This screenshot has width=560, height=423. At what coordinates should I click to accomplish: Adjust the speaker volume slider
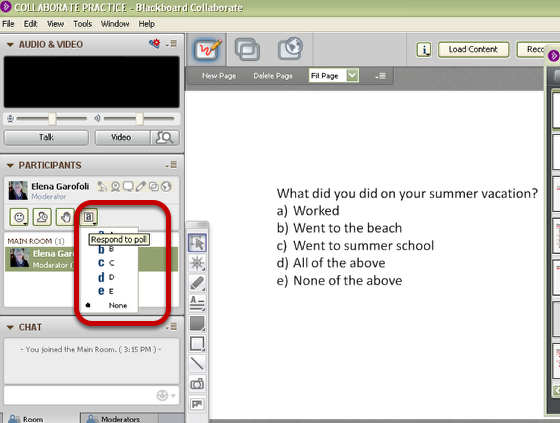[x=139, y=119]
